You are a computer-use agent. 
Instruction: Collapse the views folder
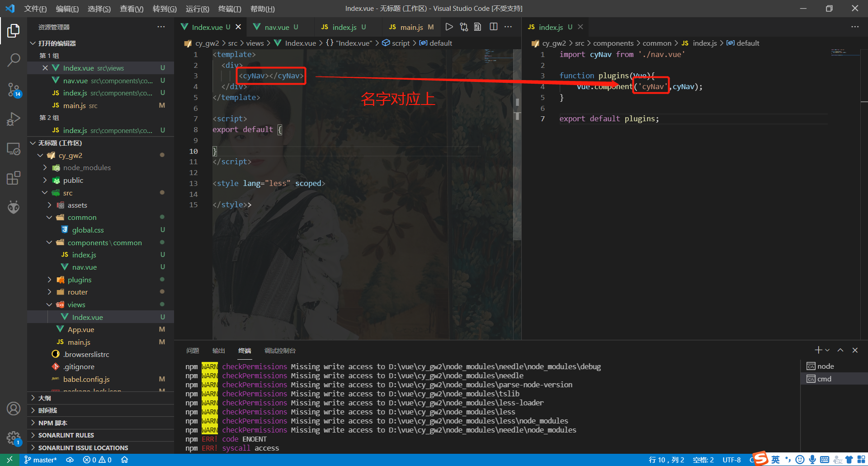[x=49, y=305]
